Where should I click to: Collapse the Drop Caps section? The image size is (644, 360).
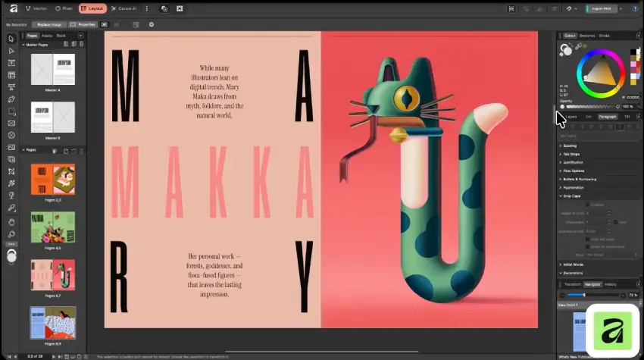pyautogui.click(x=560, y=196)
